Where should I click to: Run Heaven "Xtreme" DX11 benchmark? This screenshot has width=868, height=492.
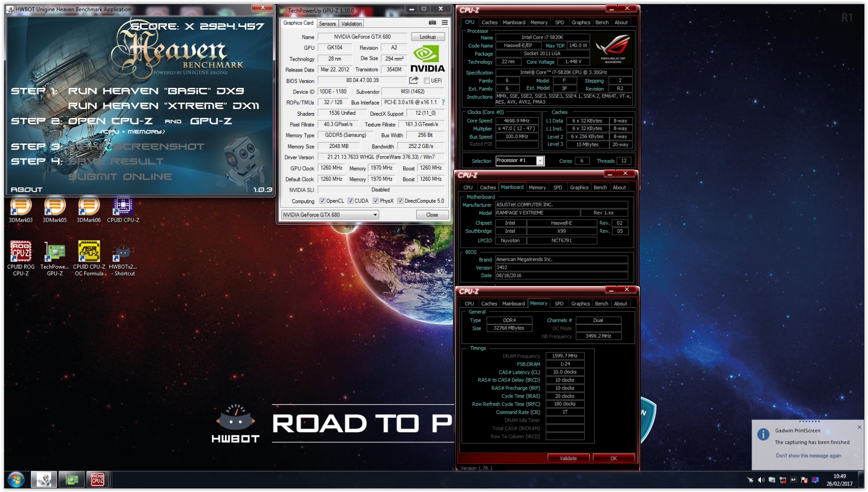click(163, 106)
